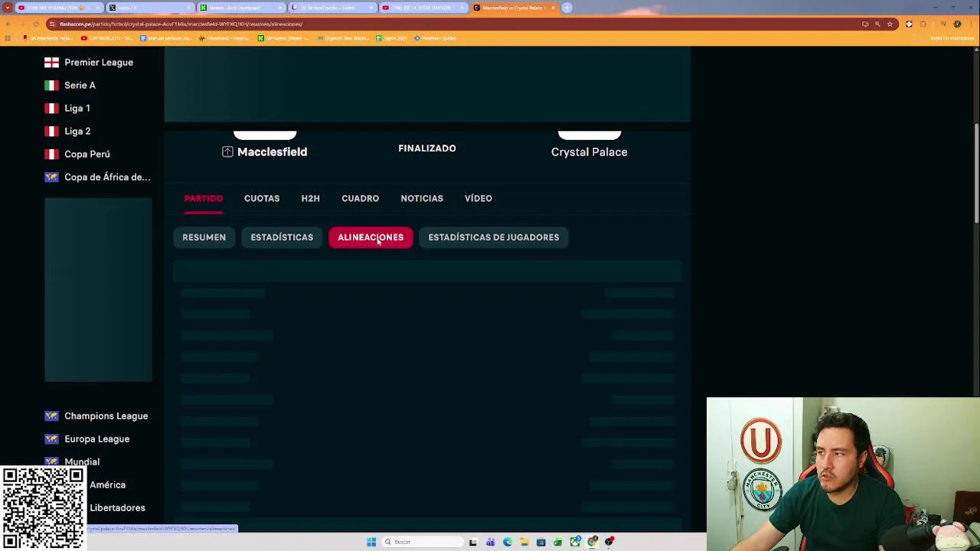Click the Peru flag beside Liga 1

point(51,109)
